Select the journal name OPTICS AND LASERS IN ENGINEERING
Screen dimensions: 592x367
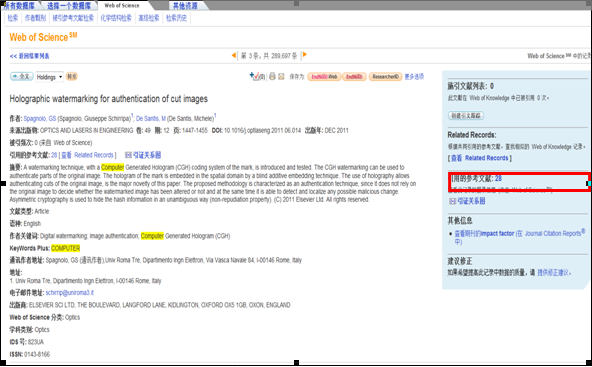[86, 131]
